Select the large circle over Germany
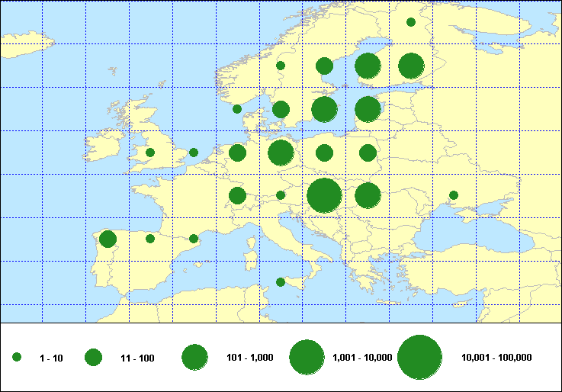Viewport: 562px width, 392px height. coord(281,153)
